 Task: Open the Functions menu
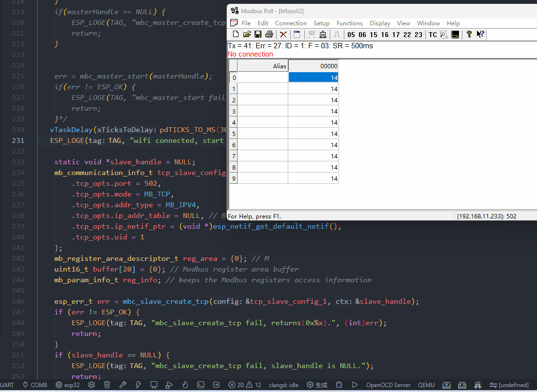click(349, 23)
